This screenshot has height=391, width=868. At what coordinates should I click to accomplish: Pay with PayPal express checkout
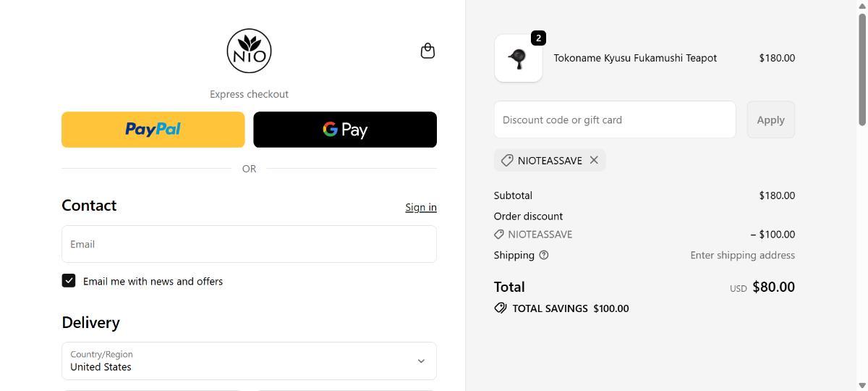153,130
